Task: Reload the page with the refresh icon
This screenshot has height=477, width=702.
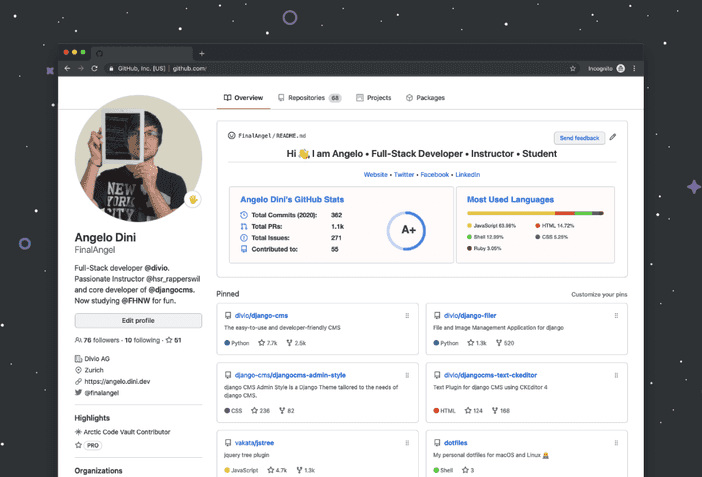Action: pos(94,69)
